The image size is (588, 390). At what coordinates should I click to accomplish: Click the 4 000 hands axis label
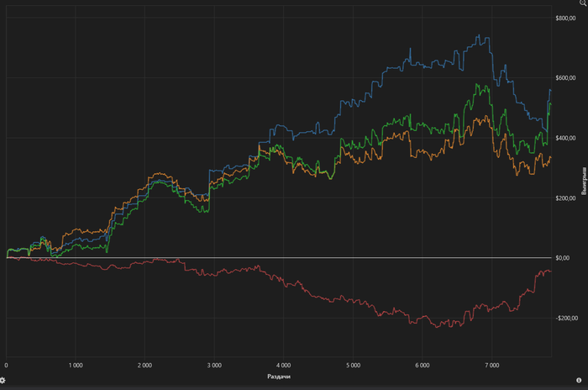[x=284, y=366]
